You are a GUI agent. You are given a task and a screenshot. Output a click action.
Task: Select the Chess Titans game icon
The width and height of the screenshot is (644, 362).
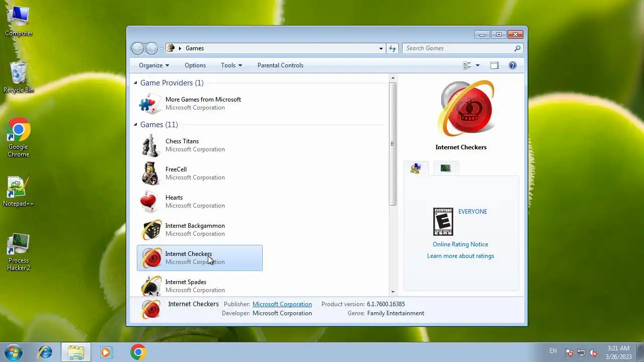click(150, 145)
